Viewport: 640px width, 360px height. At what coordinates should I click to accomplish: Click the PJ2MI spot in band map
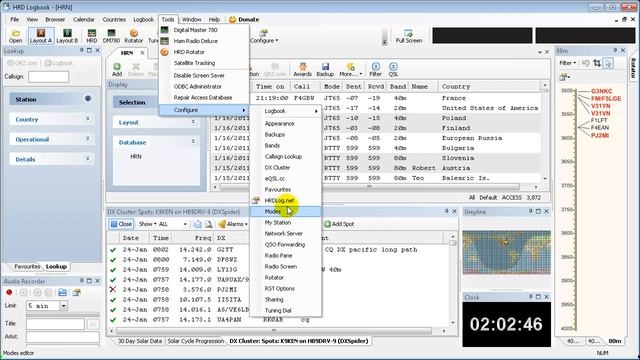[600, 135]
